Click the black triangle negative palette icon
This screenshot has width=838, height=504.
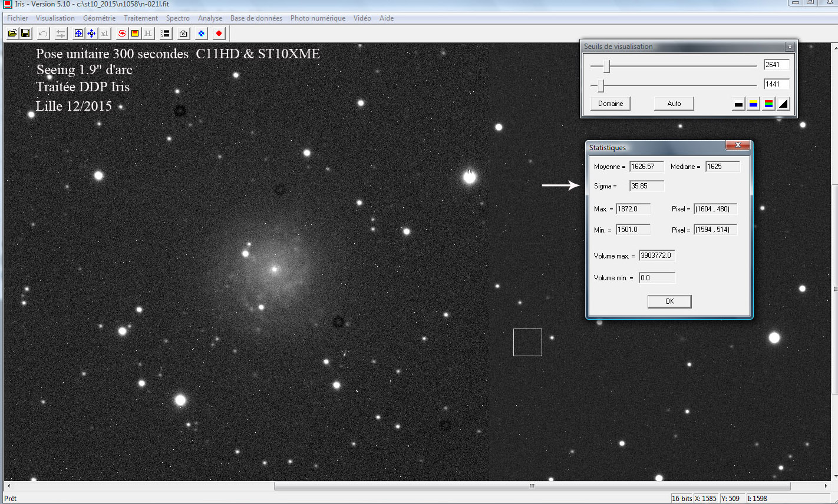783,104
